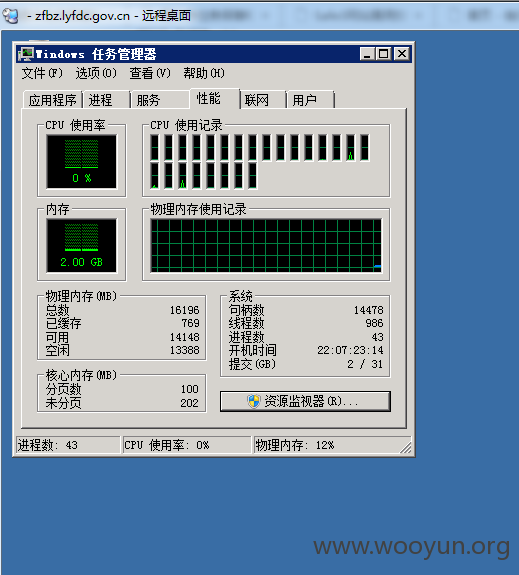Open the 帮助(H) menu
The width and height of the screenshot is (519, 575).
[x=204, y=73]
